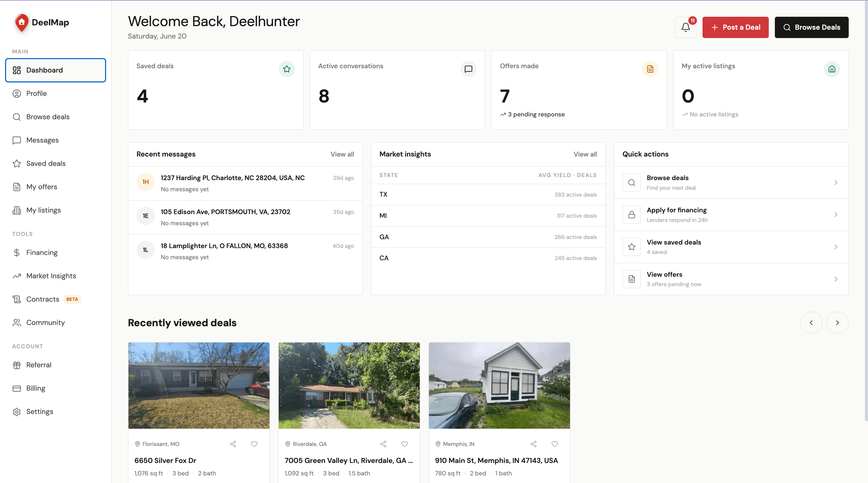This screenshot has width=868, height=483.
Task: View all recent messages
Action: click(x=342, y=154)
